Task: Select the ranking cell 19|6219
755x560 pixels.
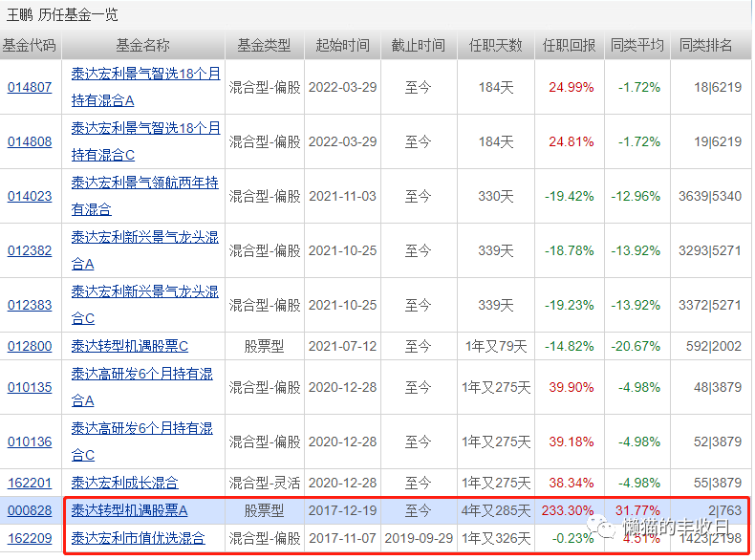Action: tap(718, 141)
